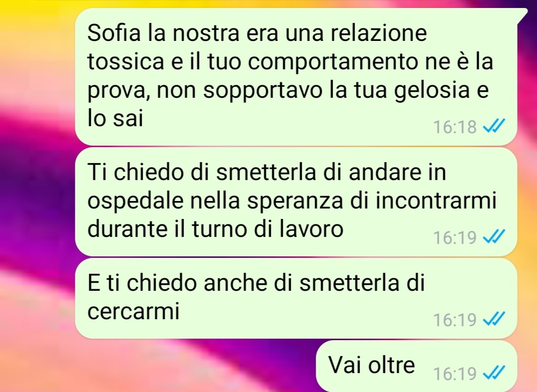Select the Vai oltre message bubble
The height and width of the screenshot is (392, 537).
tap(416, 366)
